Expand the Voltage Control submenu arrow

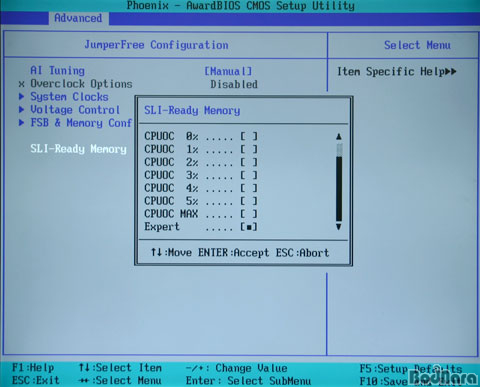[21, 110]
